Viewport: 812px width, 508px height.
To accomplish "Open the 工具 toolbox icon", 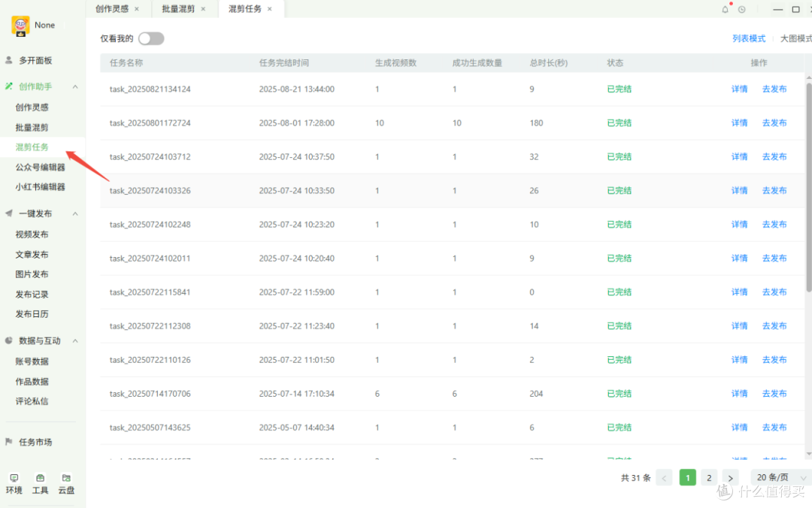I will point(40,478).
